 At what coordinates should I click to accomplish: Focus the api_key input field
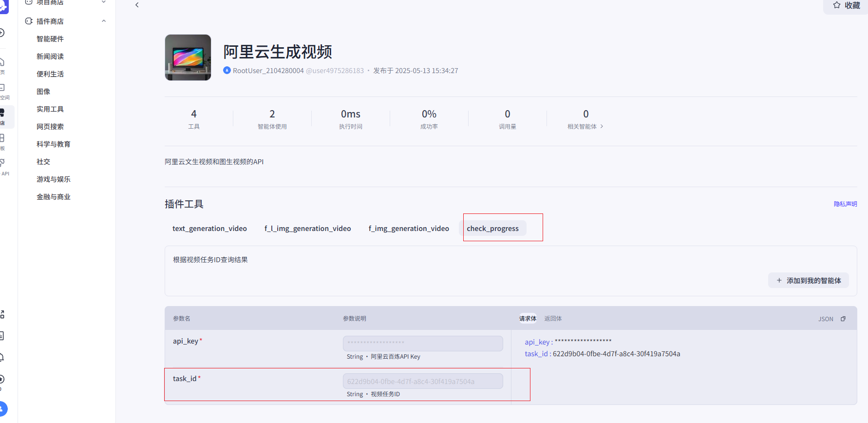423,344
